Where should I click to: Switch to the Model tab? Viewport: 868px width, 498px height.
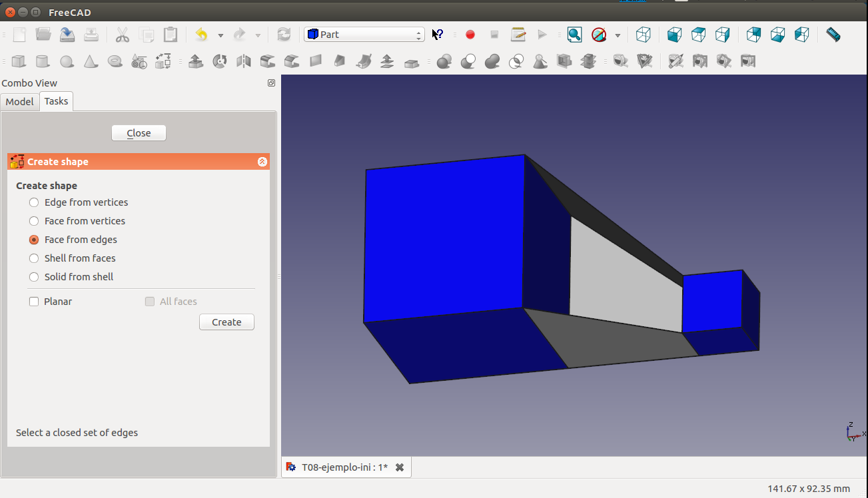19,101
